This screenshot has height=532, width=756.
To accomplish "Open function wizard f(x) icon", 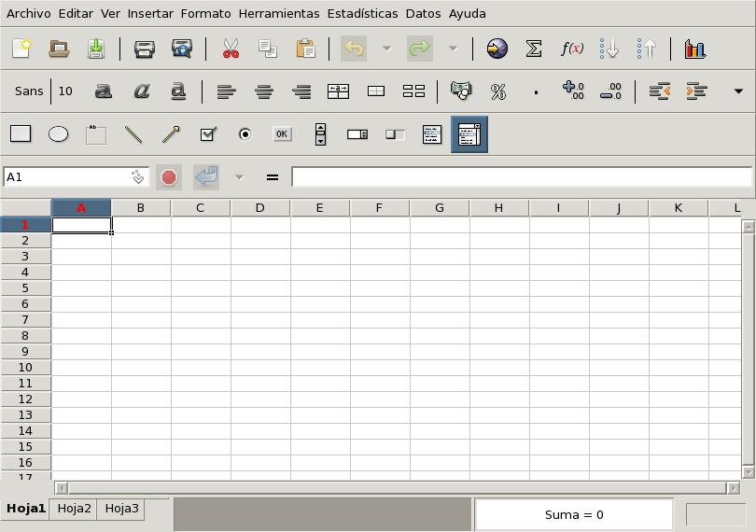I will [572, 49].
